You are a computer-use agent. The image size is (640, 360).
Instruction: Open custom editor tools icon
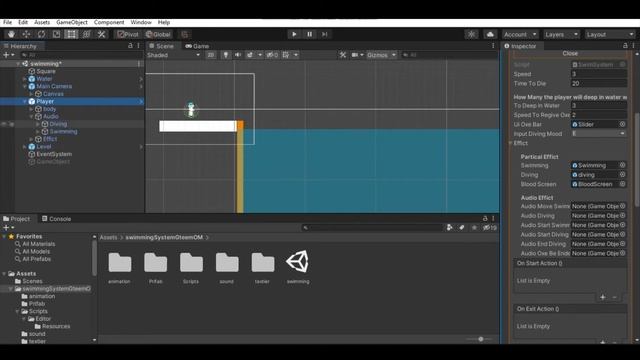point(101,34)
